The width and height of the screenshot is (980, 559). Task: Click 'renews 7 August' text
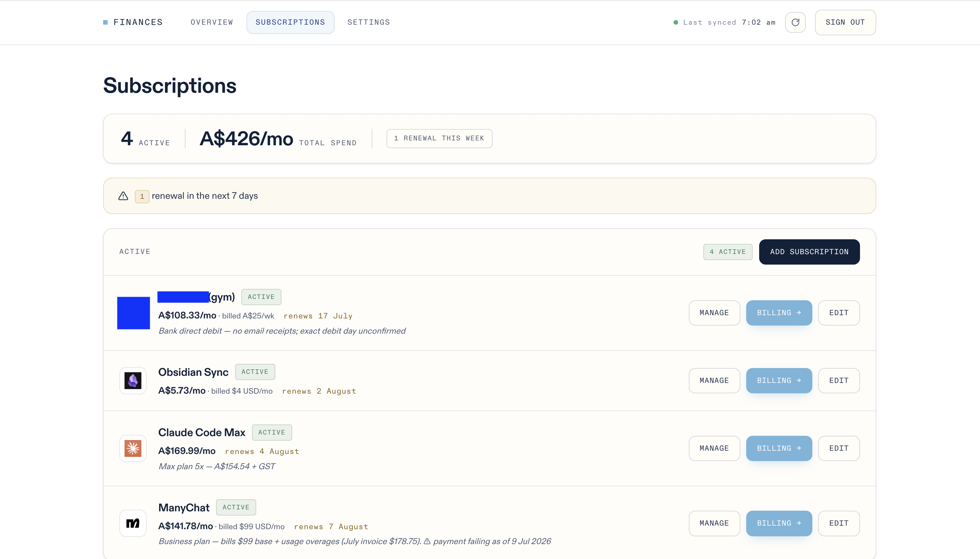[x=331, y=527]
